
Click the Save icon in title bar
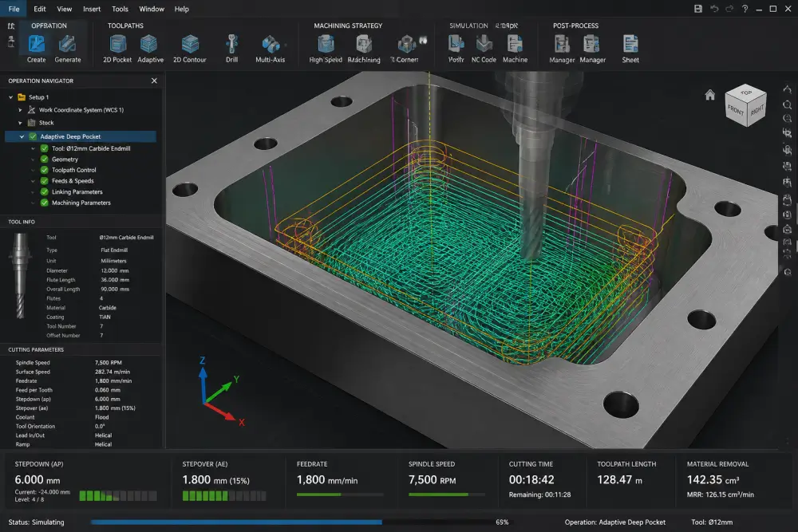click(698, 9)
